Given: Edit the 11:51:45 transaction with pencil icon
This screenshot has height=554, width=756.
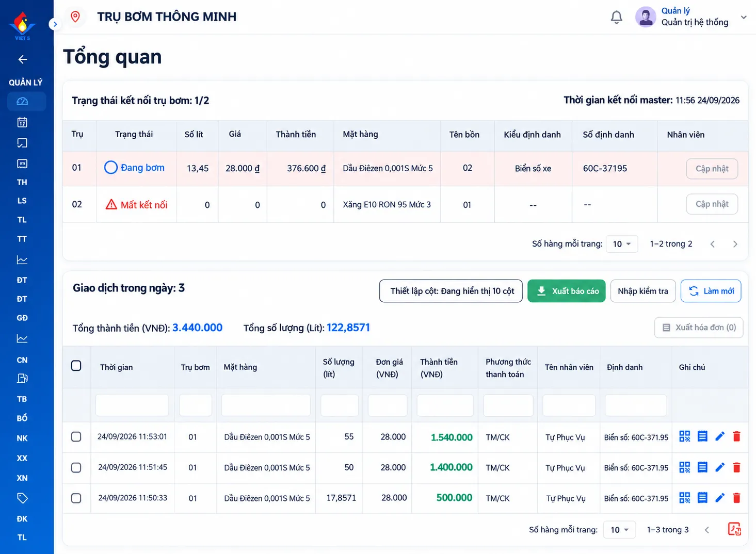Looking at the screenshot, I should pyautogui.click(x=720, y=467).
